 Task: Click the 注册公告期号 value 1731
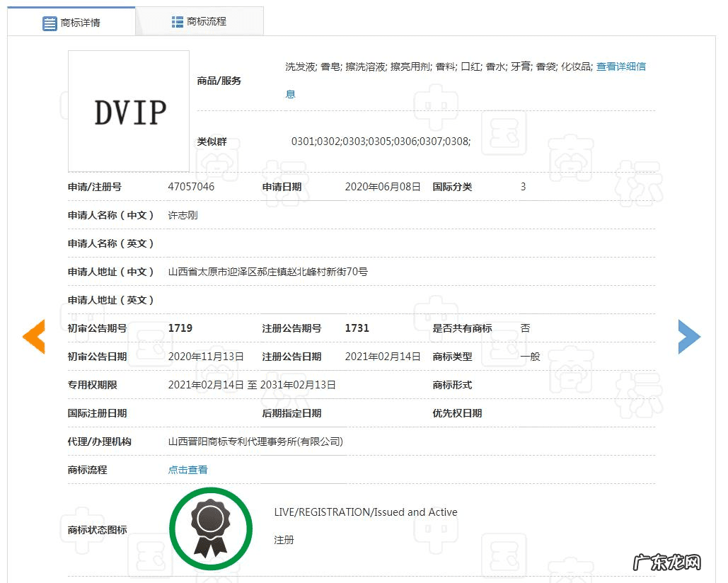357,328
